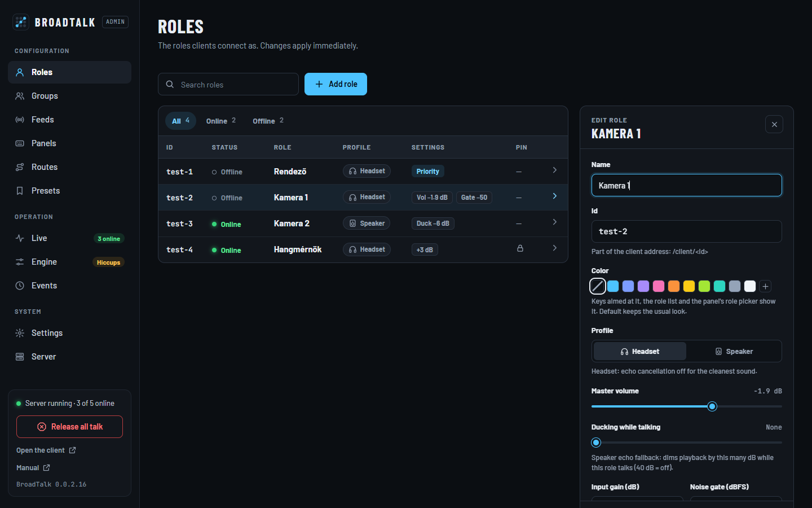Select the default no-color swatch
Viewport: 812px width, 508px height.
(598, 286)
